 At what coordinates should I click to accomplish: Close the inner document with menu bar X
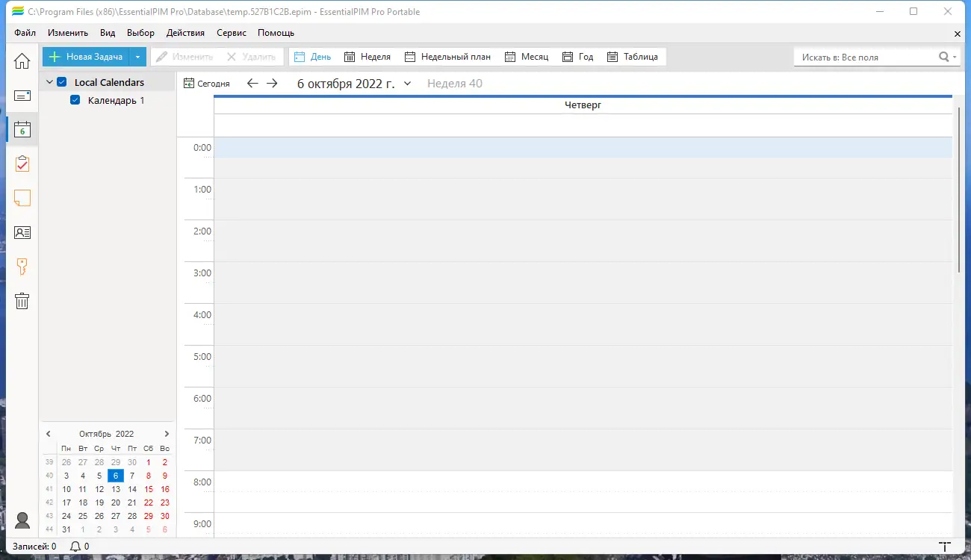click(x=958, y=34)
